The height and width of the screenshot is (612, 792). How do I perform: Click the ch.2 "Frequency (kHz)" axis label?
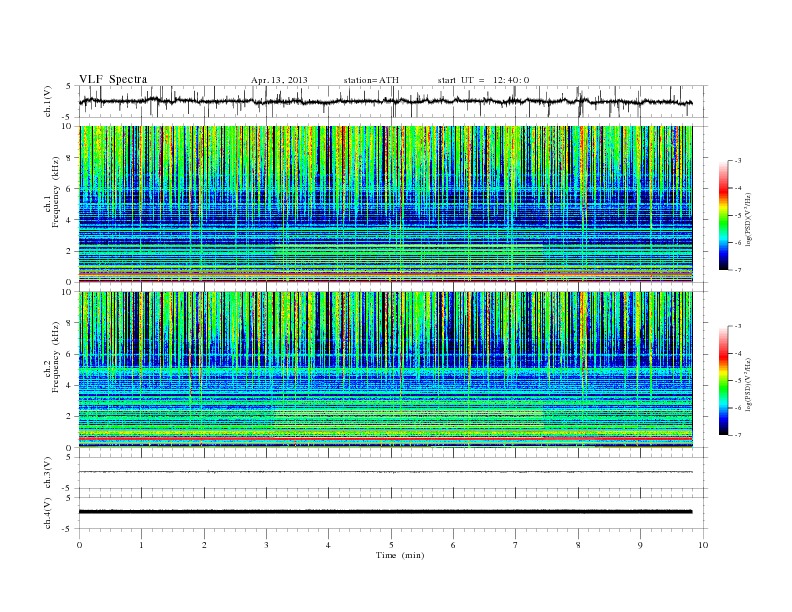pos(56,356)
